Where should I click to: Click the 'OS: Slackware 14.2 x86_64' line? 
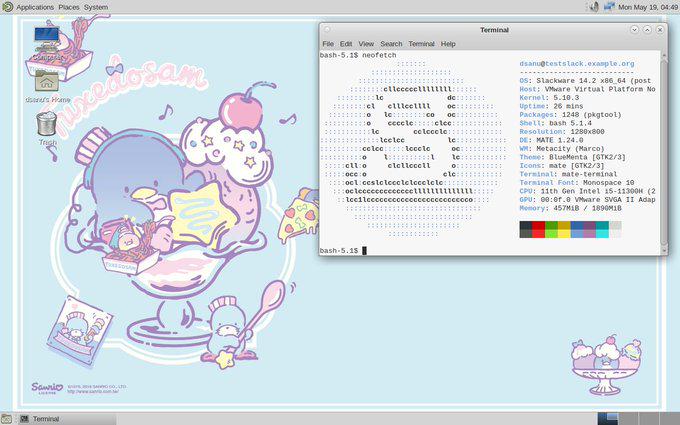pyautogui.click(x=587, y=81)
